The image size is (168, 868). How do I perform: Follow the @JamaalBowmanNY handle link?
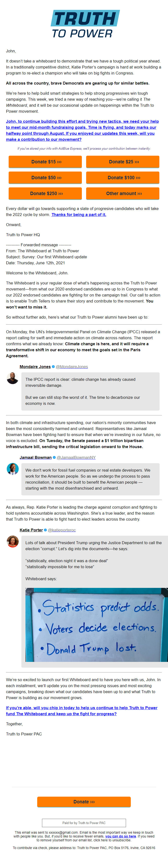tap(76, 458)
